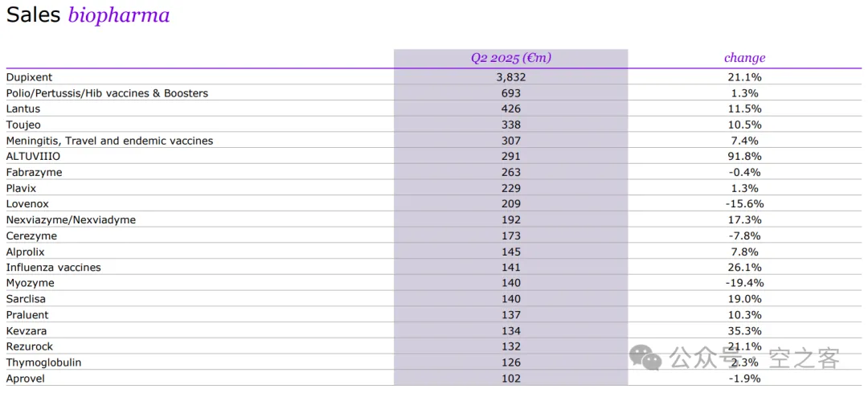The height and width of the screenshot is (393, 868).
Task: Click the Lantus sales figure 426
Action: [x=510, y=109]
